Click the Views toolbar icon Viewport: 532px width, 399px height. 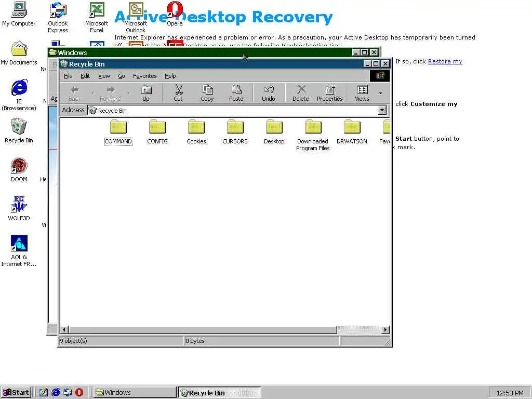click(x=362, y=93)
